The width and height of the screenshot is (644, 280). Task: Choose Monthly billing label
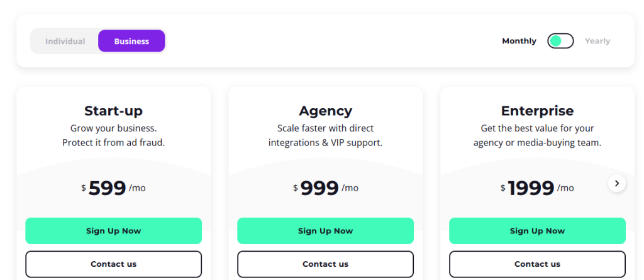[519, 41]
